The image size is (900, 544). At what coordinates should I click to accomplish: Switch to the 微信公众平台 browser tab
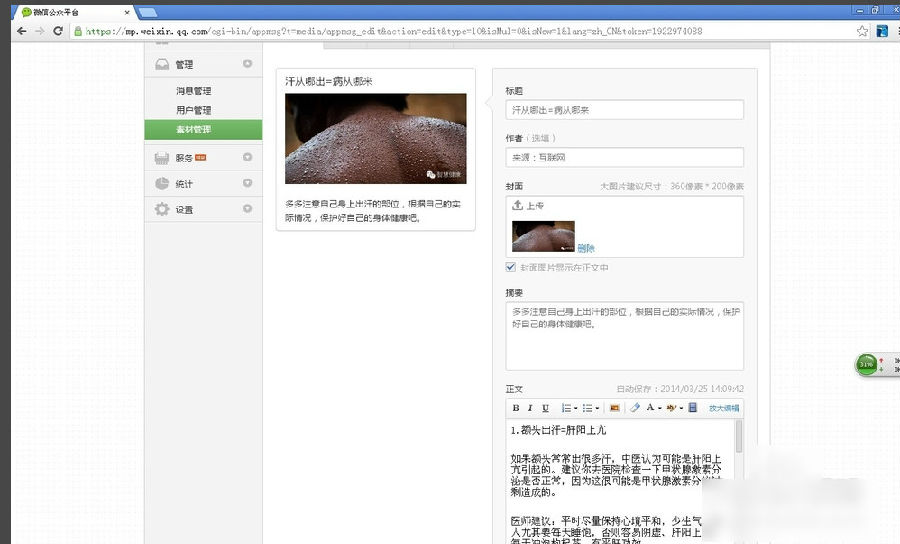pos(73,12)
